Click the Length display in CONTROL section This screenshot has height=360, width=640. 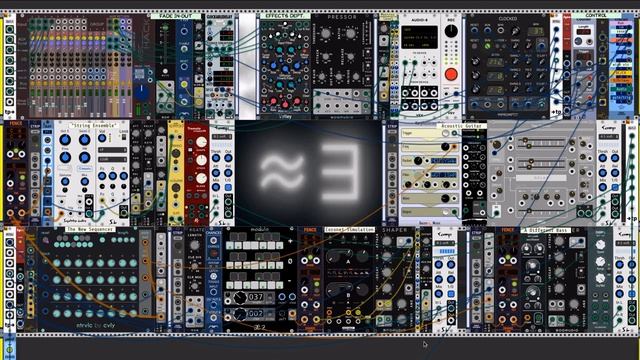[583, 31]
